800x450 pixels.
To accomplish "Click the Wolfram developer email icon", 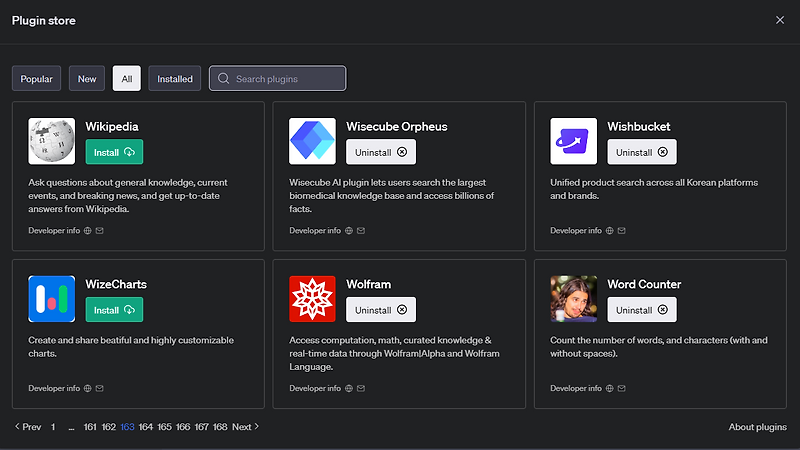I will (360, 388).
